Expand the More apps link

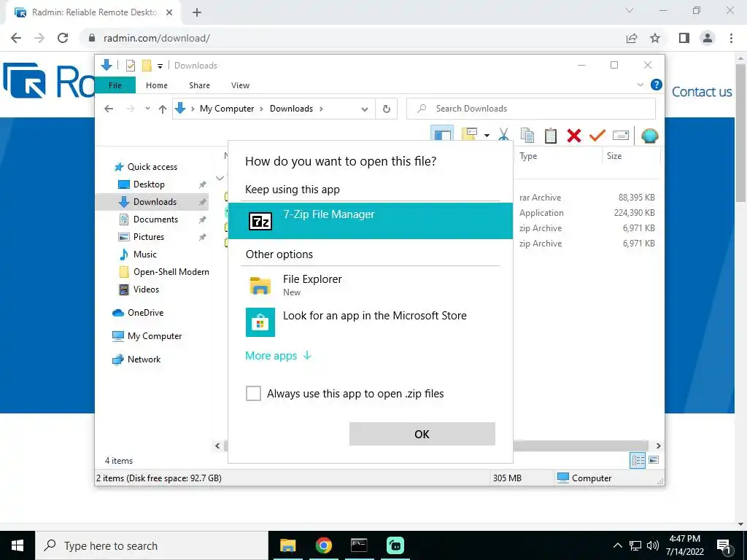pos(278,356)
